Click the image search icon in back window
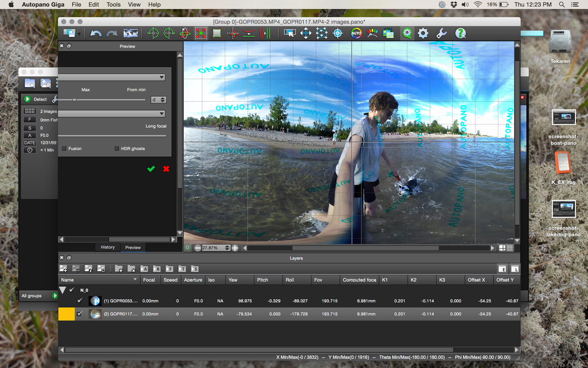The height and width of the screenshot is (368, 588). [x=46, y=83]
